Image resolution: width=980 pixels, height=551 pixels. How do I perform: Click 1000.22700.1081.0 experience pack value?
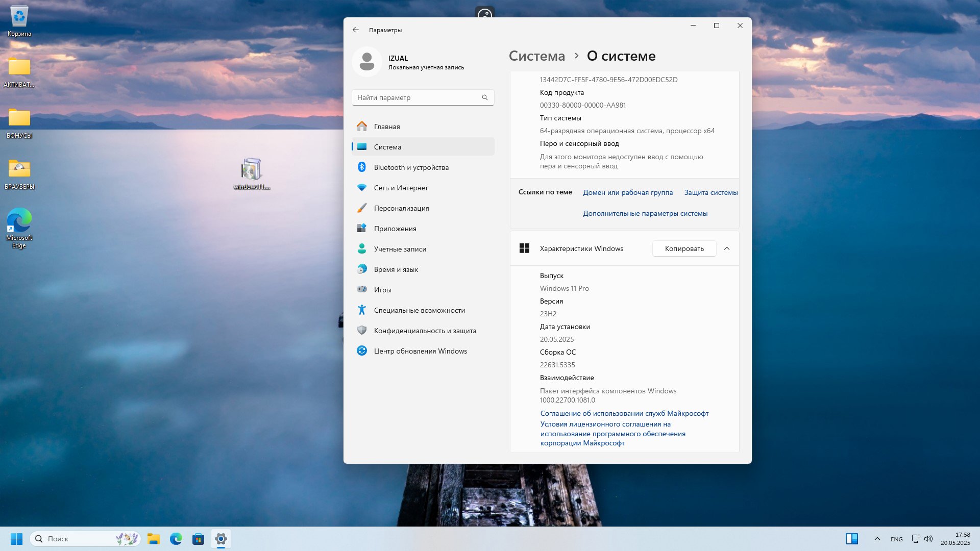pyautogui.click(x=568, y=400)
